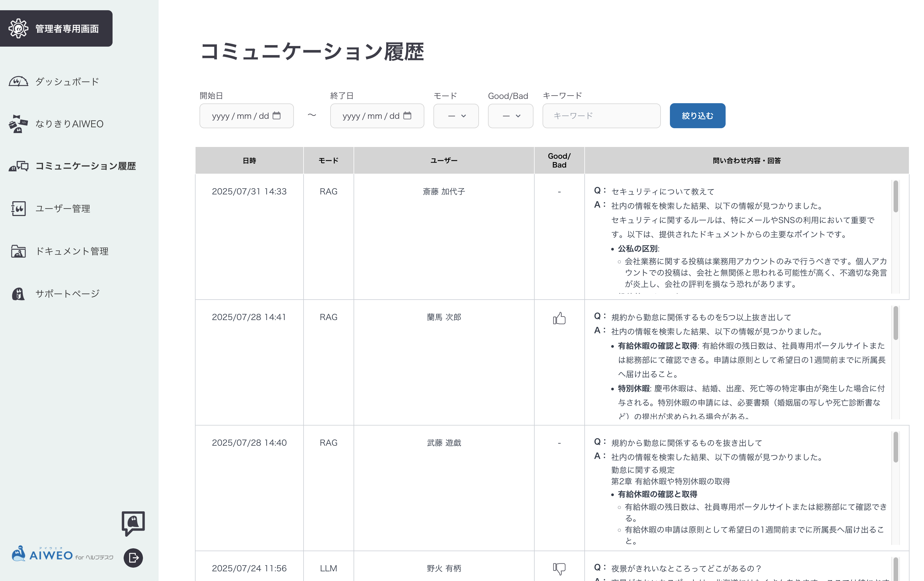Go to ユーザー管理 page
Viewport: 924px width, 581px height.
63,208
